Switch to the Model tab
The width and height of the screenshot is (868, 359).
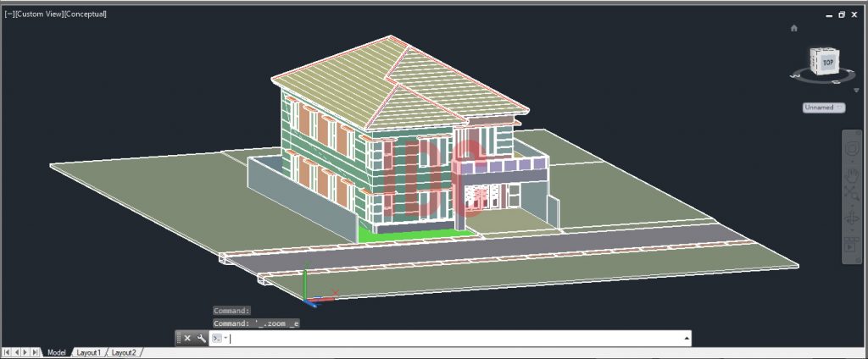point(57,352)
